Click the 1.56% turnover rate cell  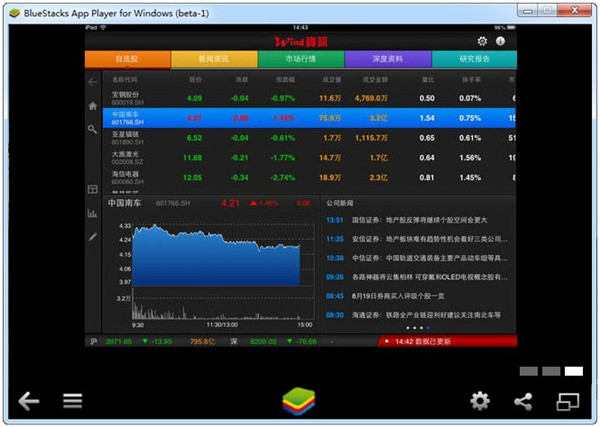point(470,158)
